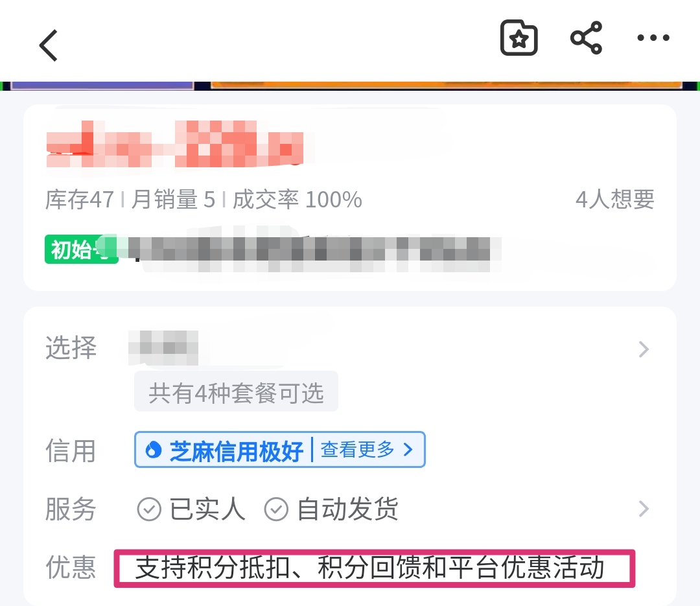This screenshot has height=606, width=700.
Task: Tap the 4人想要 label
Action: coord(614,199)
